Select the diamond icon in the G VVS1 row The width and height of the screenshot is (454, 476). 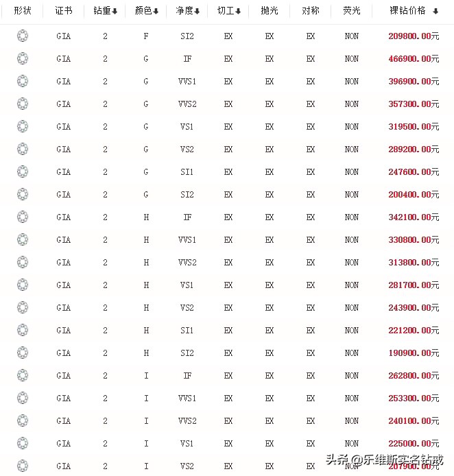pyautogui.click(x=23, y=82)
